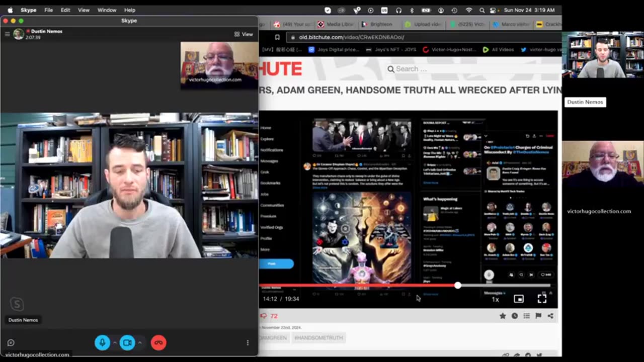Click menu bar date and time
Viewport: 644px width, 362px height.
pyautogui.click(x=529, y=10)
